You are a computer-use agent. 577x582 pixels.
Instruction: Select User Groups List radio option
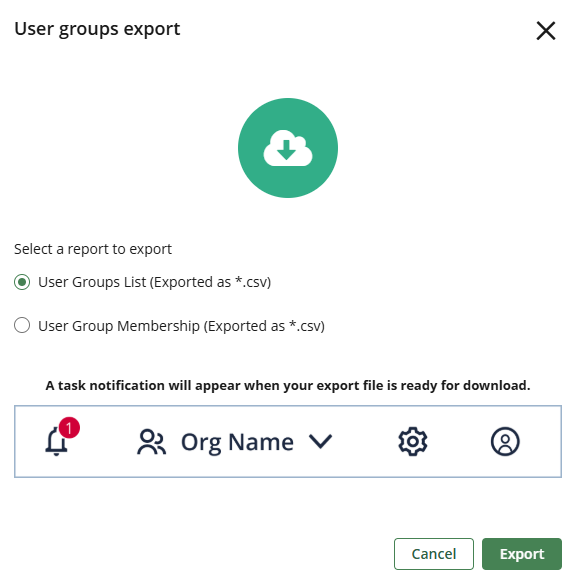[x=22, y=282]
